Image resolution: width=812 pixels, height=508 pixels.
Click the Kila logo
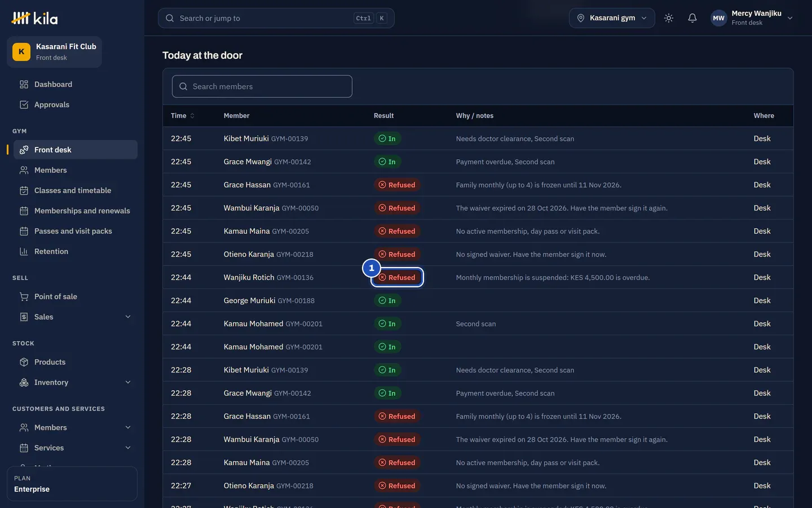pyautogui.click(x=34, y=19)
